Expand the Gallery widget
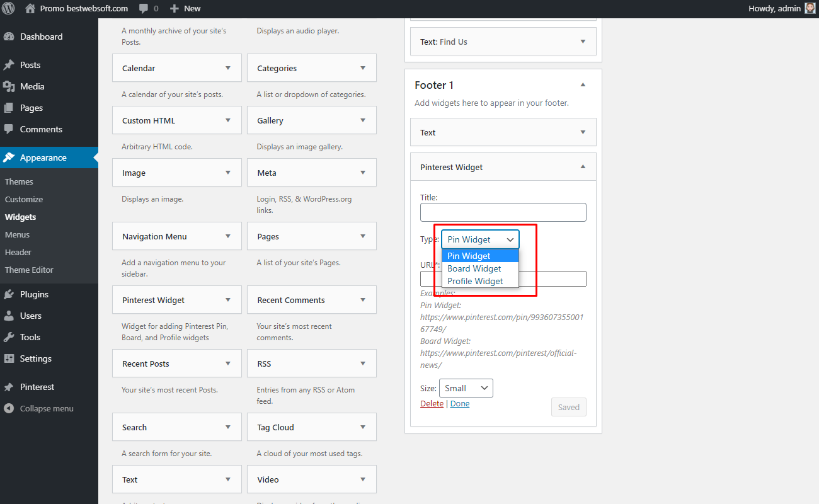This screenshot has height=504, width=819. [363, 120]
